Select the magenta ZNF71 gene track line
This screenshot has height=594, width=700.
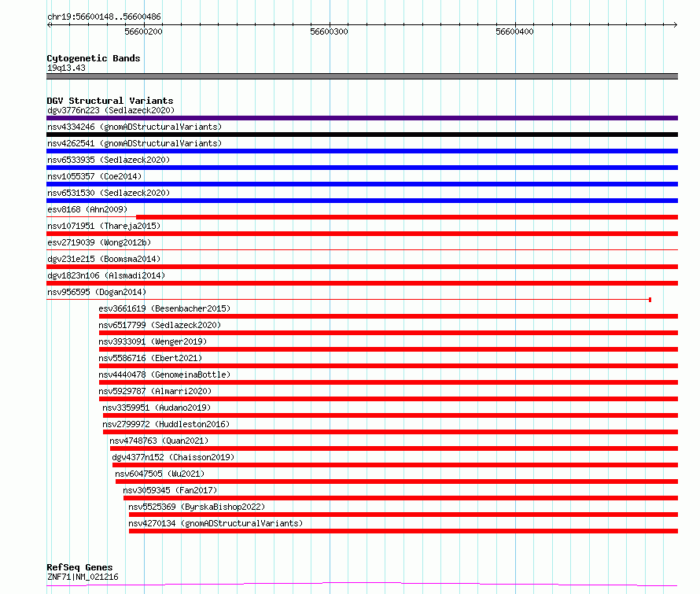point(362,585)
